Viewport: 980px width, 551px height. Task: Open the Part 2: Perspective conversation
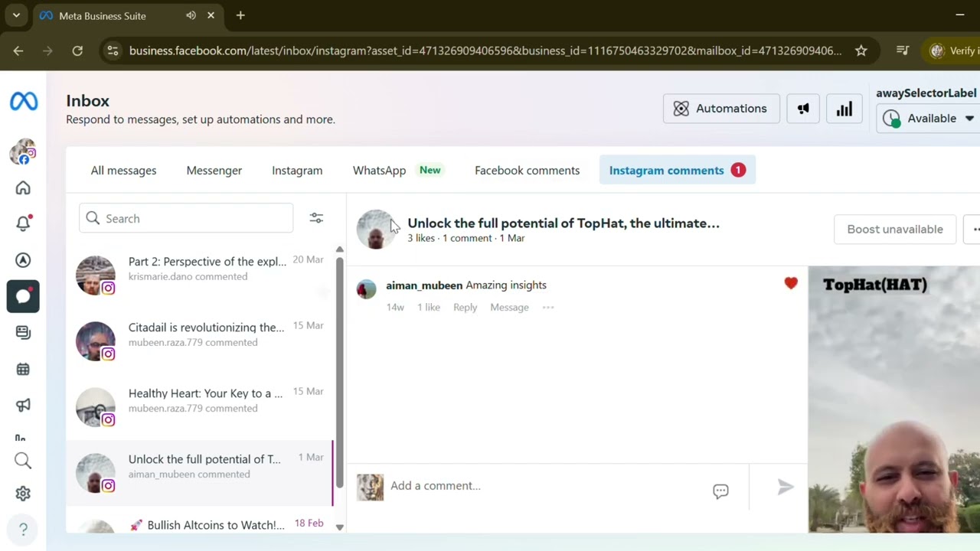200,275
